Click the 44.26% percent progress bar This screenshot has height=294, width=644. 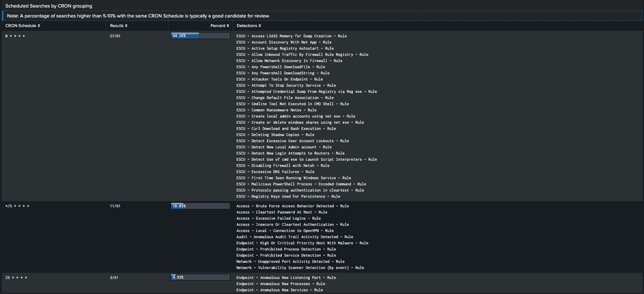coord(201,36)
